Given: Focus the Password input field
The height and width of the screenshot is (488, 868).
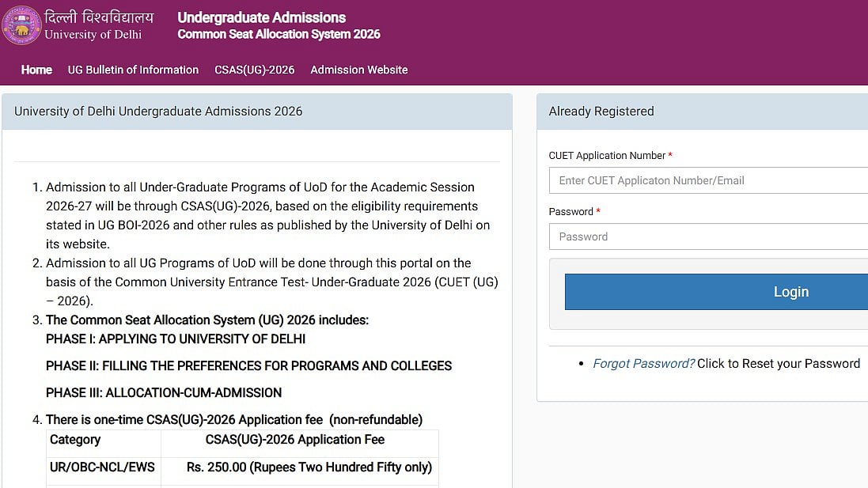Looking at the screenshot, I should 709,236.
